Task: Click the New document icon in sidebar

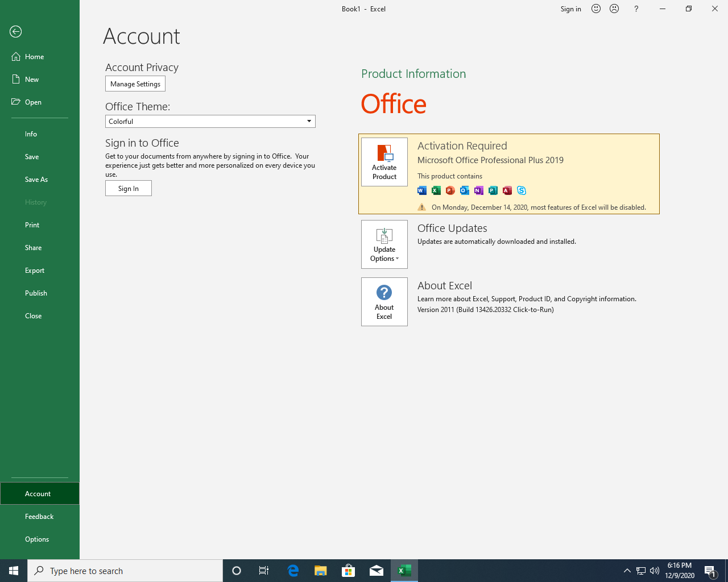Action: [x=16, y=80]
